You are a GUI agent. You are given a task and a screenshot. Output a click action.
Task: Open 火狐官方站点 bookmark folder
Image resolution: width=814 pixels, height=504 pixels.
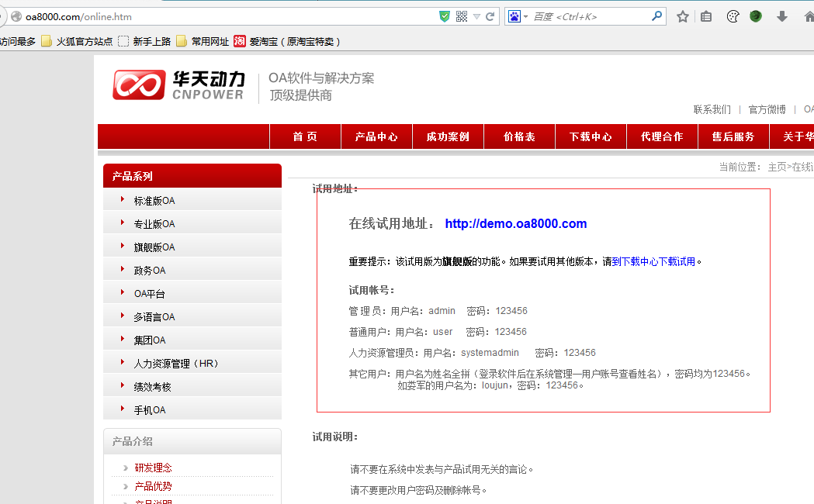click(77, 41)
